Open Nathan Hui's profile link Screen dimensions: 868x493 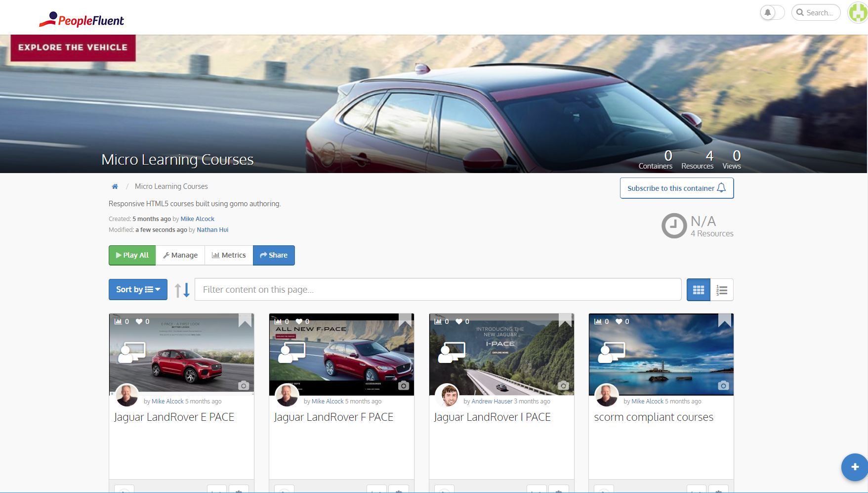212,230
